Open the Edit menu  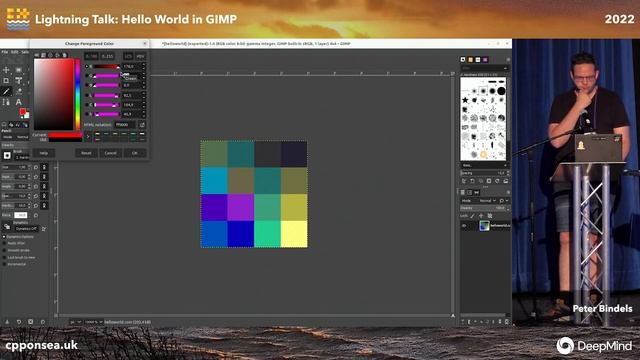point(15,52)
